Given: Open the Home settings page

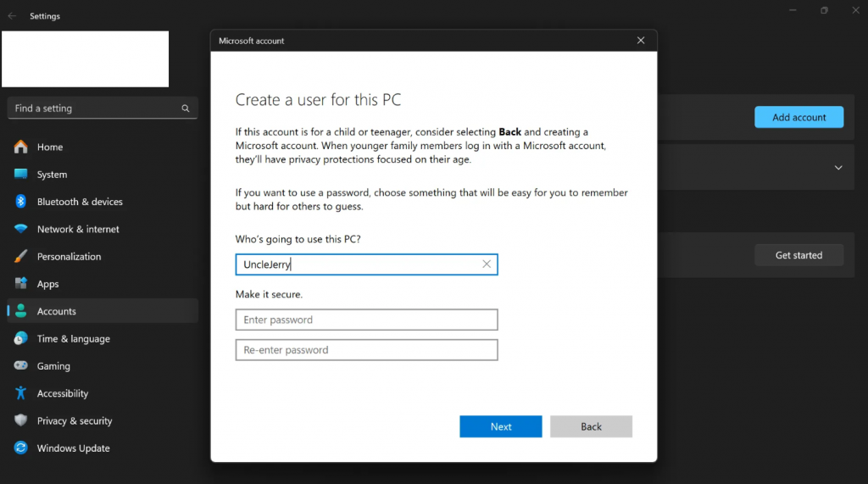Looking at the screenshot, I should pyautogui.click(x=103, y=147).
